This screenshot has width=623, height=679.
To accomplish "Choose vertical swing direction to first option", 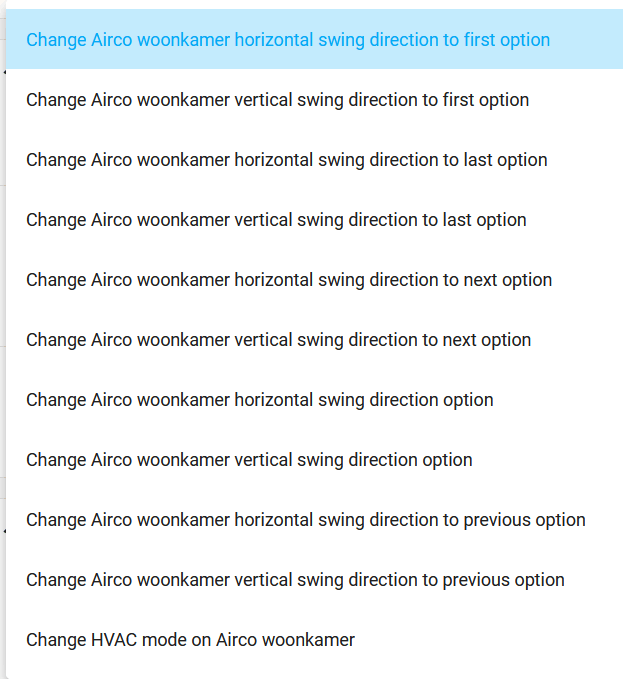I will coord(314,100).
